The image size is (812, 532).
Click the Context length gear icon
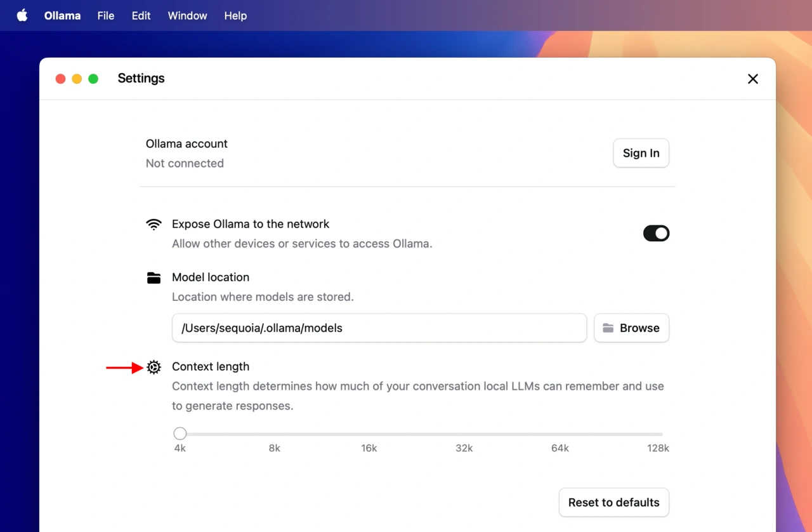pos(154,367)
